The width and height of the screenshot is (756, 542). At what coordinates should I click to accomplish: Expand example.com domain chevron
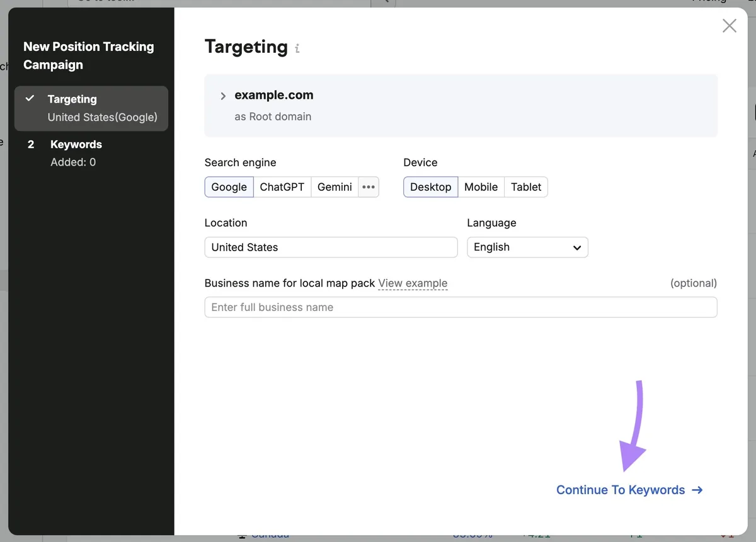pos(223,96)
